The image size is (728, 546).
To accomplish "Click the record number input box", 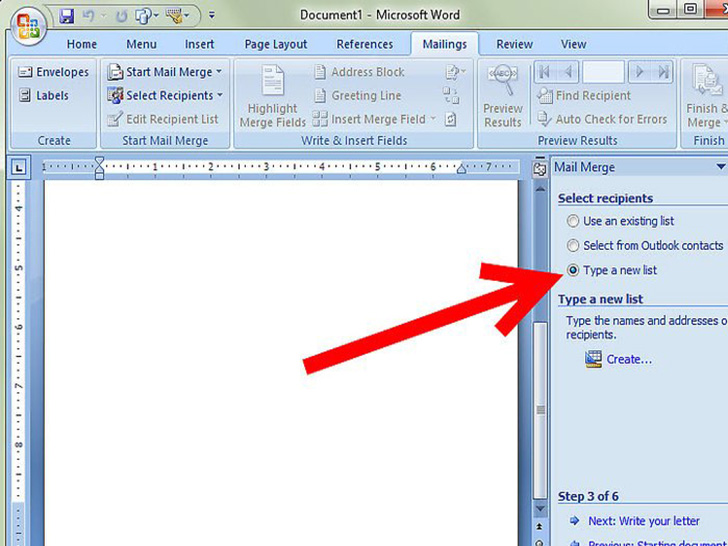I will pos(603,72).
